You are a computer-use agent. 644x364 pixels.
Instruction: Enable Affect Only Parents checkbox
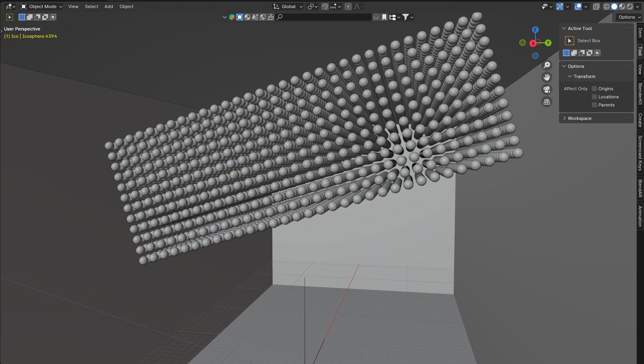pyautogui.click(x=594, y=105)
